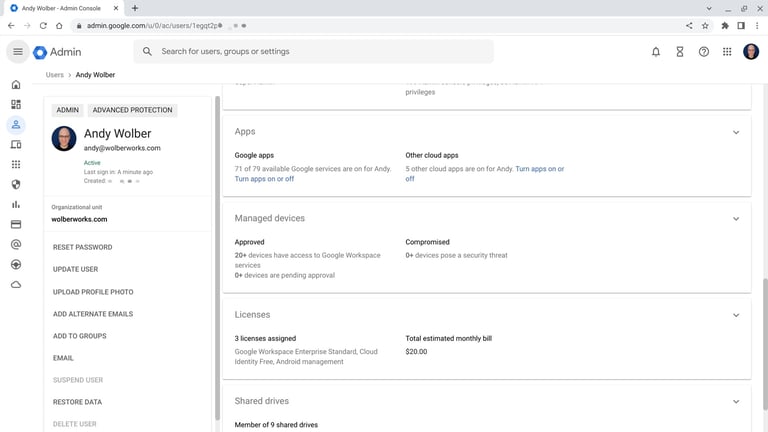
Task: Open the Billing card sidebar icon
Action: (x=16, y=225)
